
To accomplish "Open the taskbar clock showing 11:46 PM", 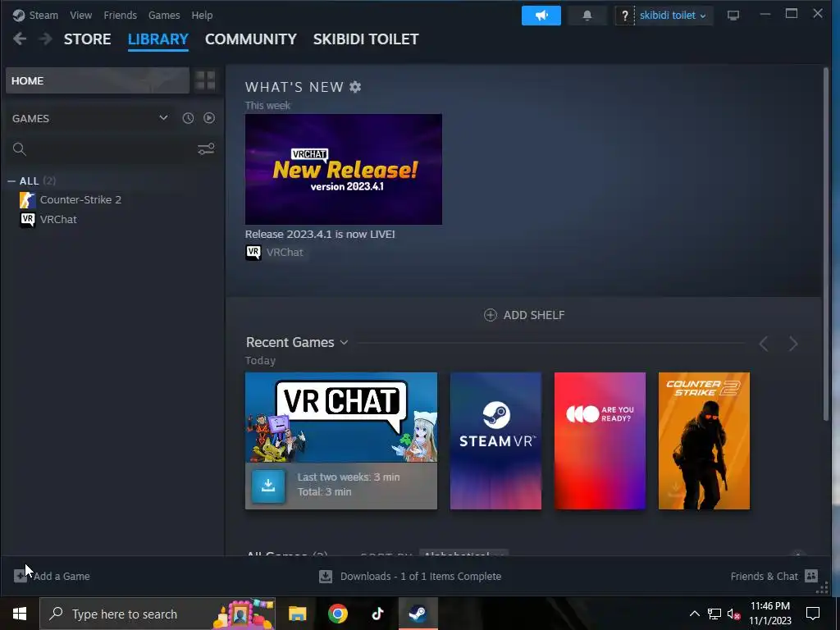I will coord(769,614).
